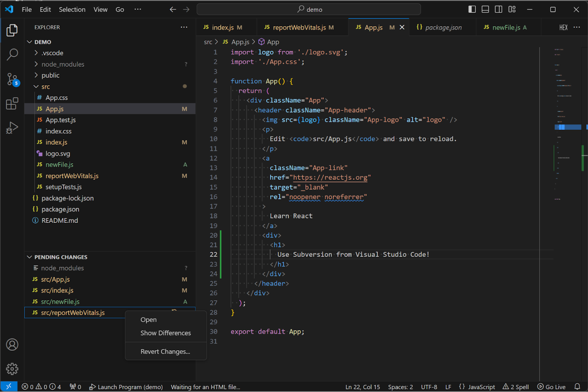The image size is (588, 392).
Task: Click the https://reactjs.org link in code
Action: point(330,178)
